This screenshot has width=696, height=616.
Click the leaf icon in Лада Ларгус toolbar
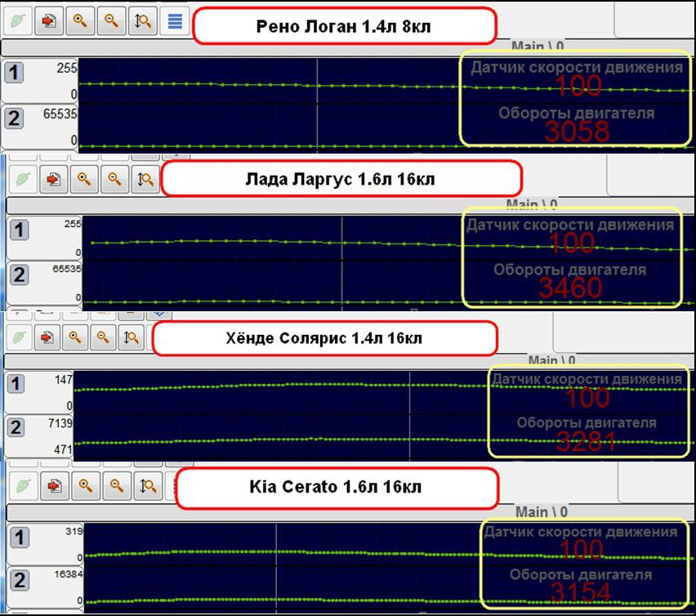pos(23,179)
